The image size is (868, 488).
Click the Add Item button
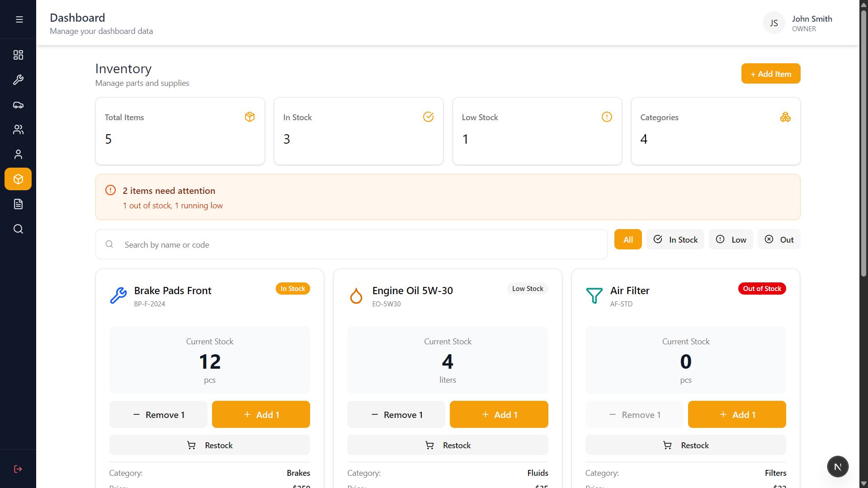771,73
